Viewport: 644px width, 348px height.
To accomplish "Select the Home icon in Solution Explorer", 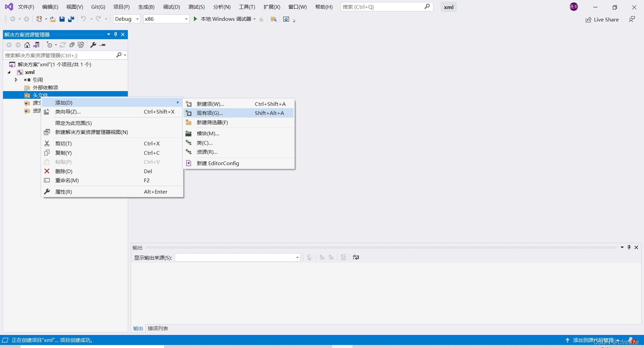I will (x=27, y=45).
